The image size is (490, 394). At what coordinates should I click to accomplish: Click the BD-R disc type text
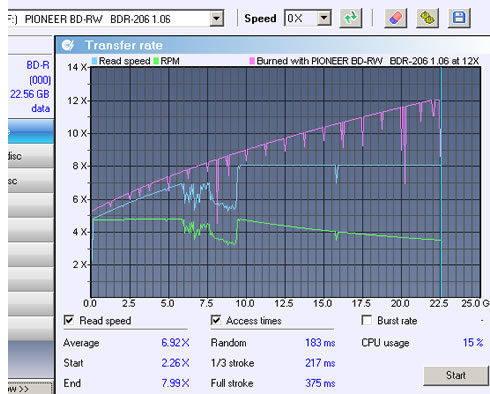pos(38,65)
